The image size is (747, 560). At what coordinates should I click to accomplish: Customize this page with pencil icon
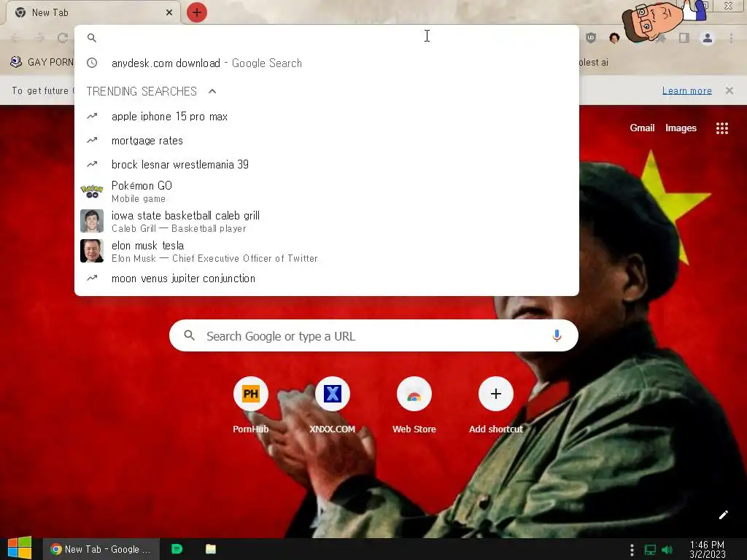(723, 515)
